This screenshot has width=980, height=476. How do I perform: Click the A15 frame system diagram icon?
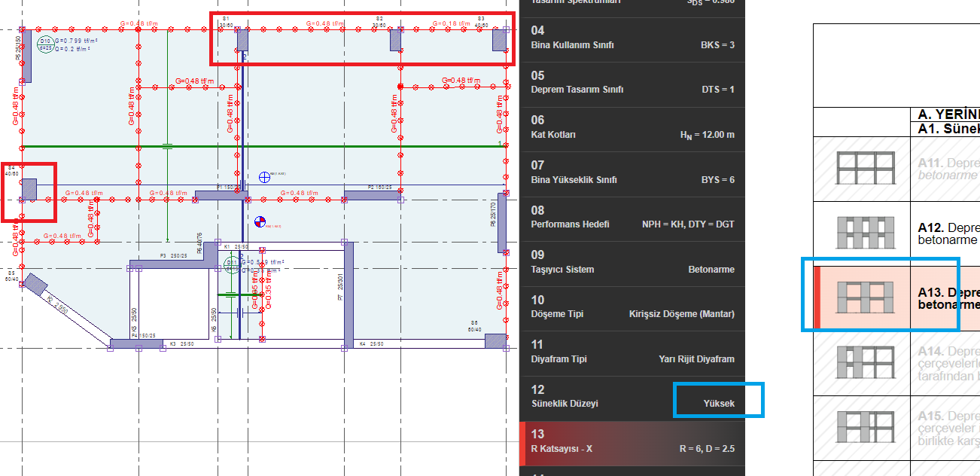(x=865, y=427)
